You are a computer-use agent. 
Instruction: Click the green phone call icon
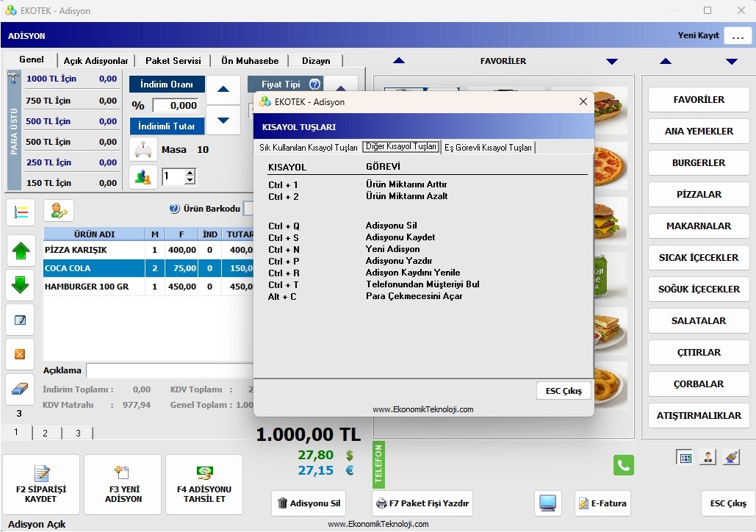pyautogui.click(x=624, y=465)
